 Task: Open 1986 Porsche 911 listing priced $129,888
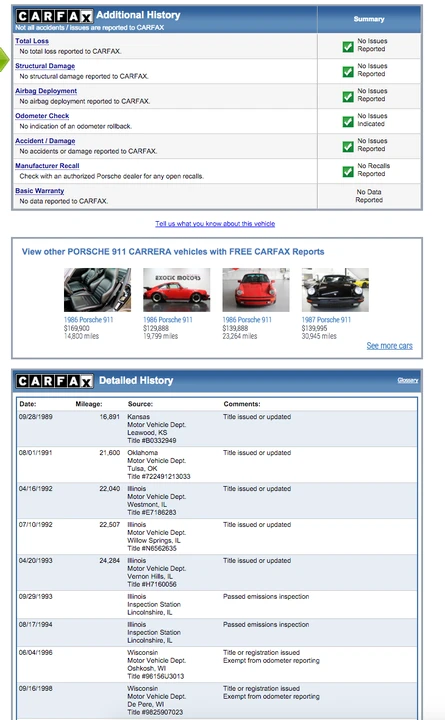[168, 320]
